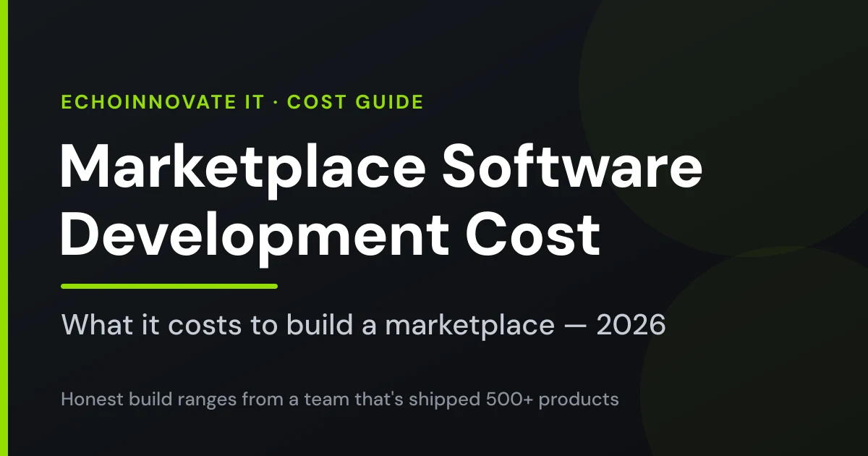Click the subtitle 'What it costs to build a marketplace — 2026'
The height and width of the screenshot is (456, 868).
363,326
